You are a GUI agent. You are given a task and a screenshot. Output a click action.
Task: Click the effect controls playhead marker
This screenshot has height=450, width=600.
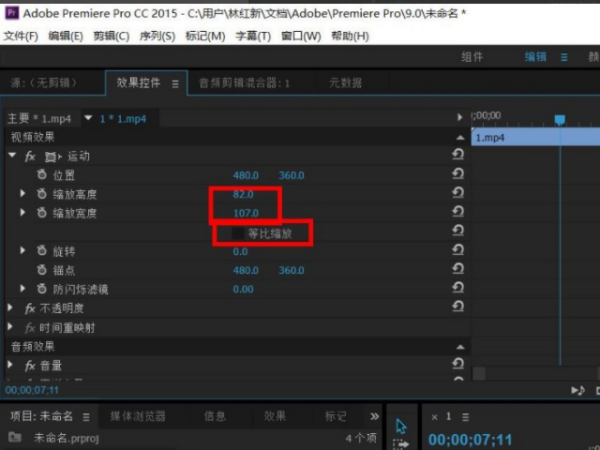pos(560,120)
